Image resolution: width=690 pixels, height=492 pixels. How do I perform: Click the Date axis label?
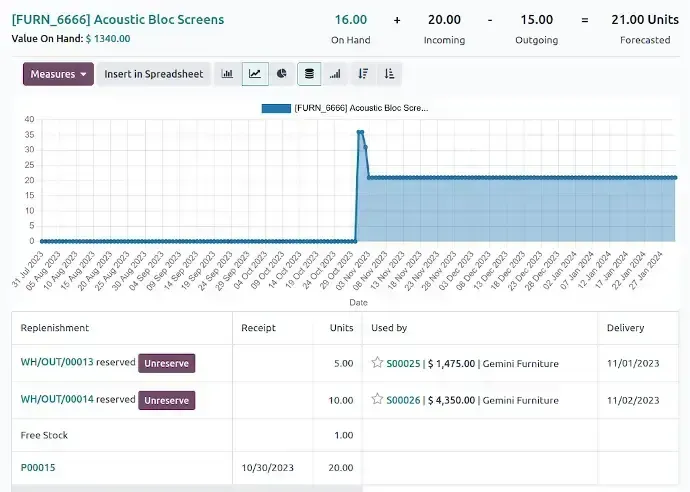click(358, 303)
